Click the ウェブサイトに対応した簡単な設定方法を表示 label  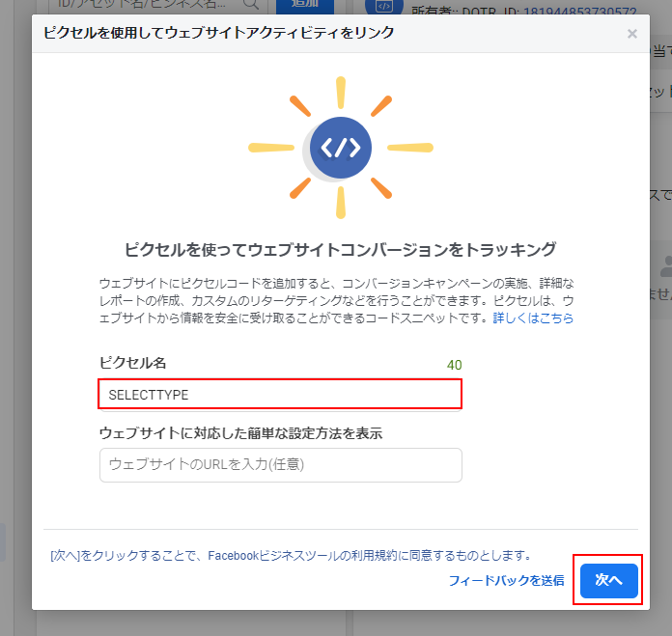[x=240, y=433]
